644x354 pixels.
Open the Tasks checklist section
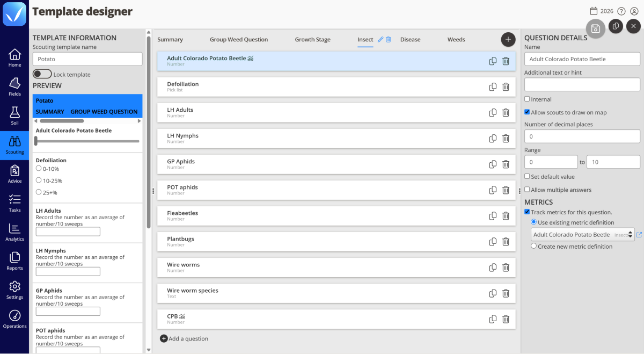point(14,203)
